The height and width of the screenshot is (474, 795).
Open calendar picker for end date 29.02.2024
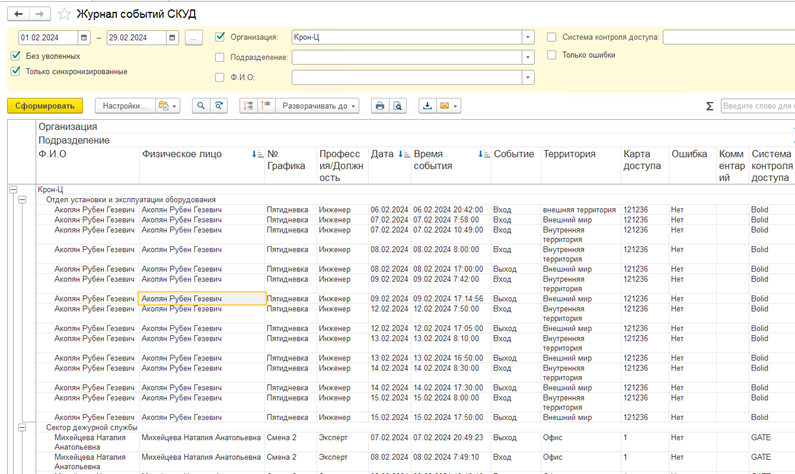pyautogui.click(x=172, y=38)
